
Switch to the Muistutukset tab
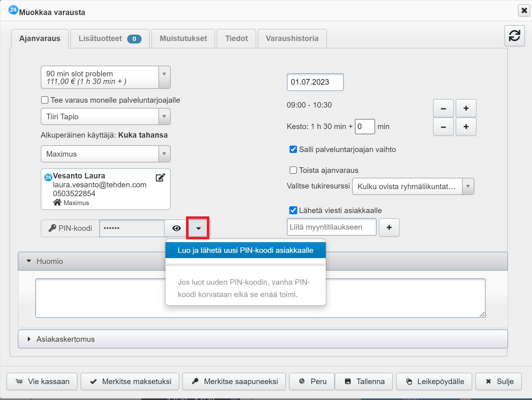click(x=183, y=39)
